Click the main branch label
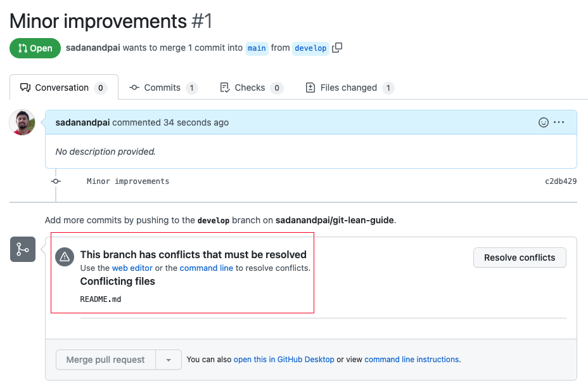Image resolution: width=588 pixels, height=385 pixels. 257,48
